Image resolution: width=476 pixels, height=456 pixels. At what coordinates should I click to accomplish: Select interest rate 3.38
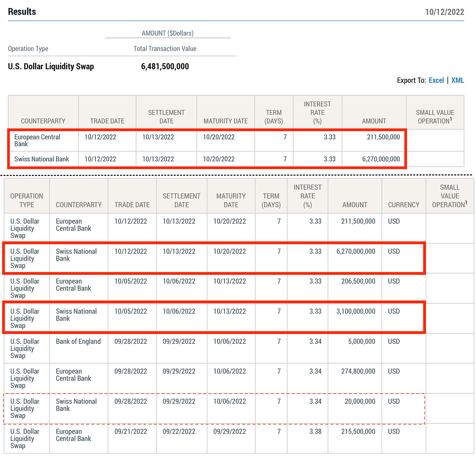point(315,431)
